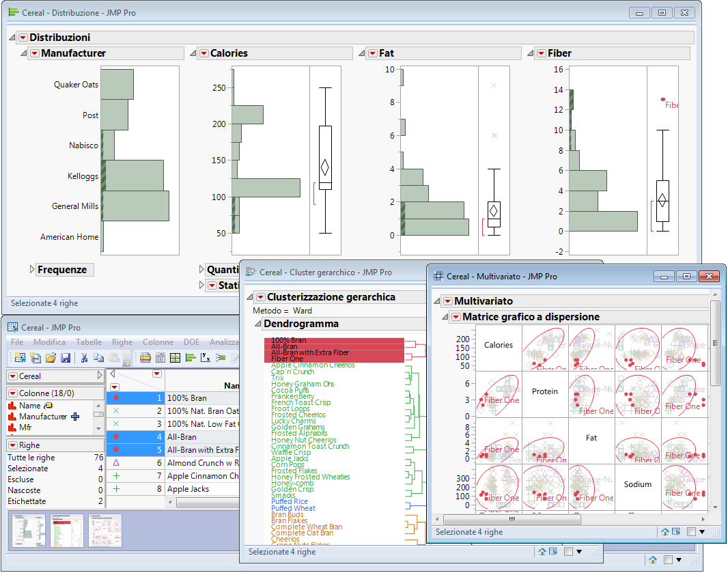The image size is (728, 573).
Task: Open the Colonne menu in the menu bar
Action: point(158,341)
